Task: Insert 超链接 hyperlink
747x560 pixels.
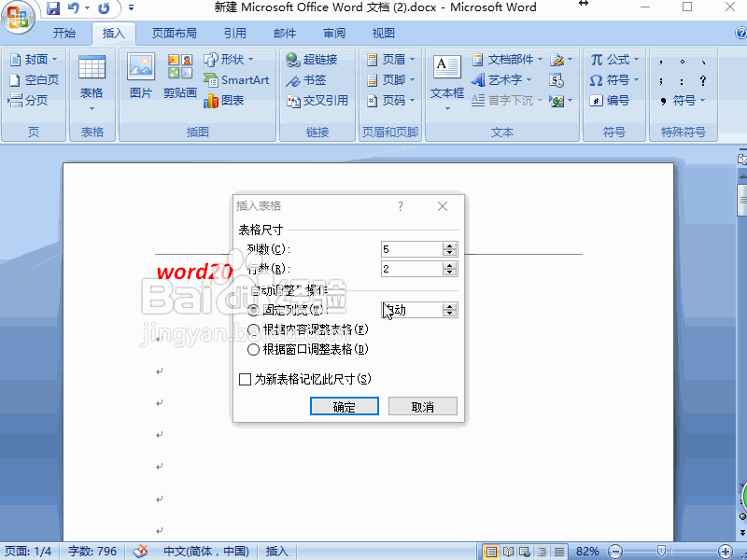Action: coord(312,60)
